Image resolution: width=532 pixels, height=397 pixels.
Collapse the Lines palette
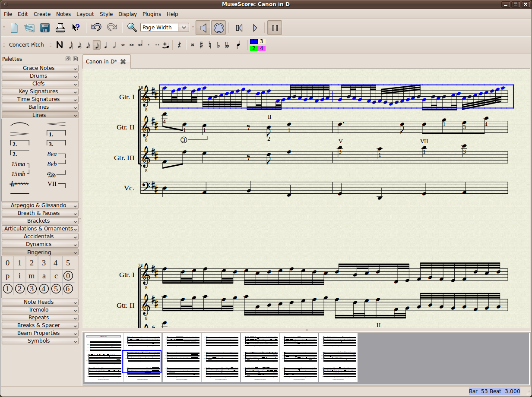[40, 115]
